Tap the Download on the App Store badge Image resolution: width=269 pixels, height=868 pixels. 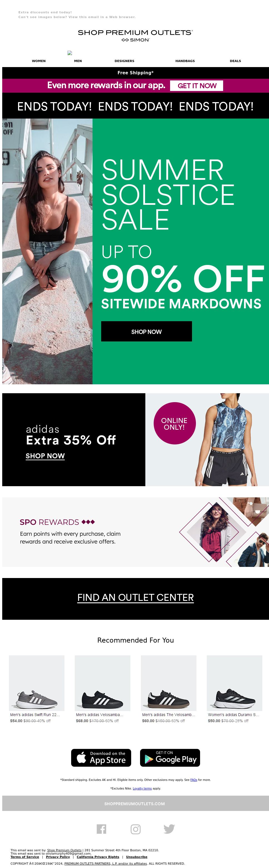point(101,758)
